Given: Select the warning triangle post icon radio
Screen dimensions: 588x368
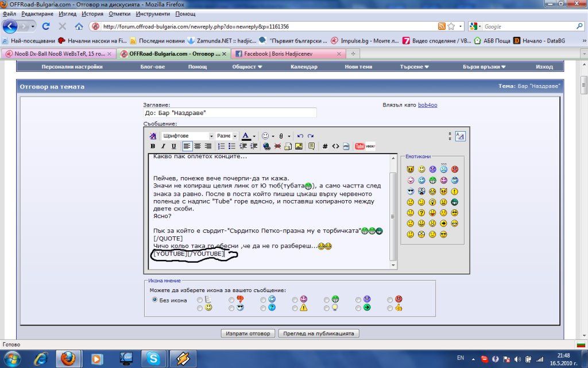Looking at the screenshot, I should click(x=295, y=308).
